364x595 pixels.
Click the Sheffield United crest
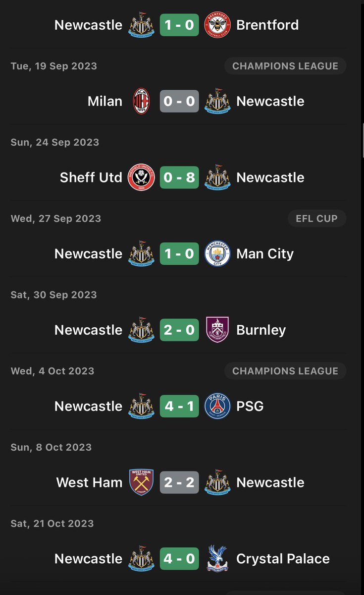coord(141,178)
